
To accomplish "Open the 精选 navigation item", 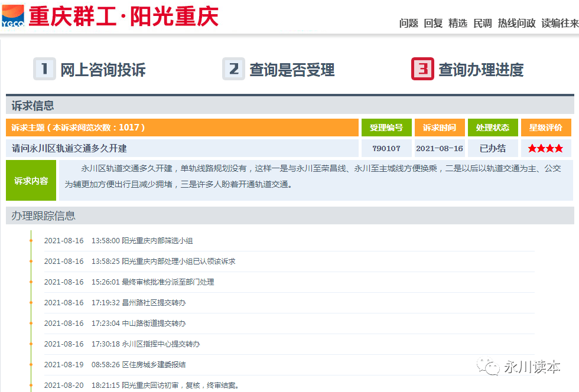I will [458, 23].
